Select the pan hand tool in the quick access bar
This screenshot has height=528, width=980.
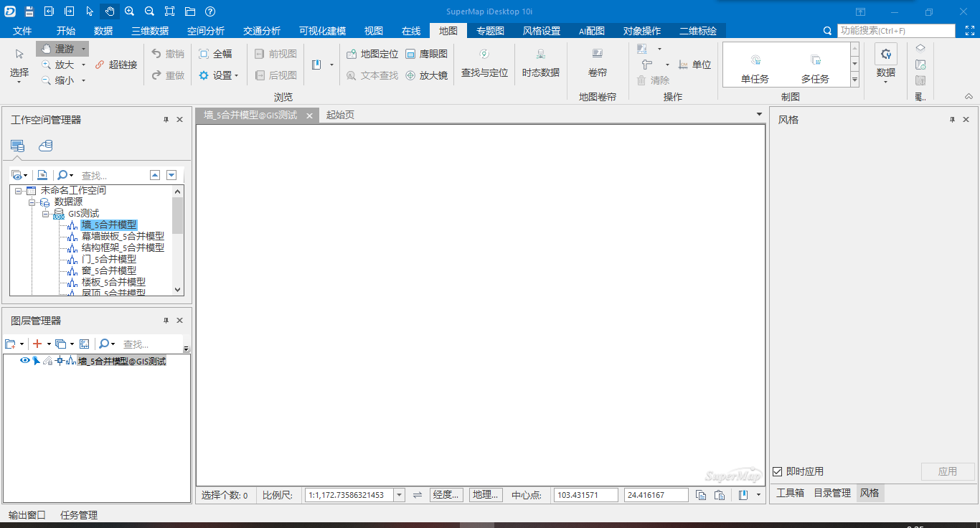(110, 11)
